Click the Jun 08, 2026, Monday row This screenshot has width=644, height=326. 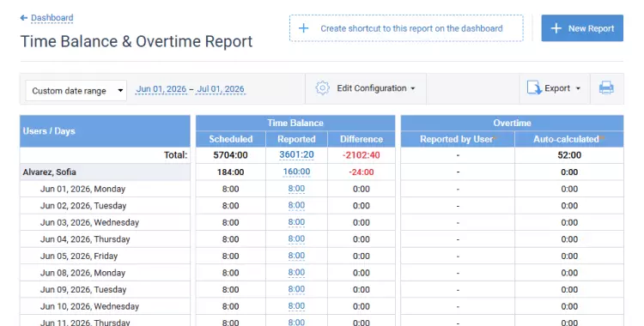pyautogui.click(x=105, y=273)
